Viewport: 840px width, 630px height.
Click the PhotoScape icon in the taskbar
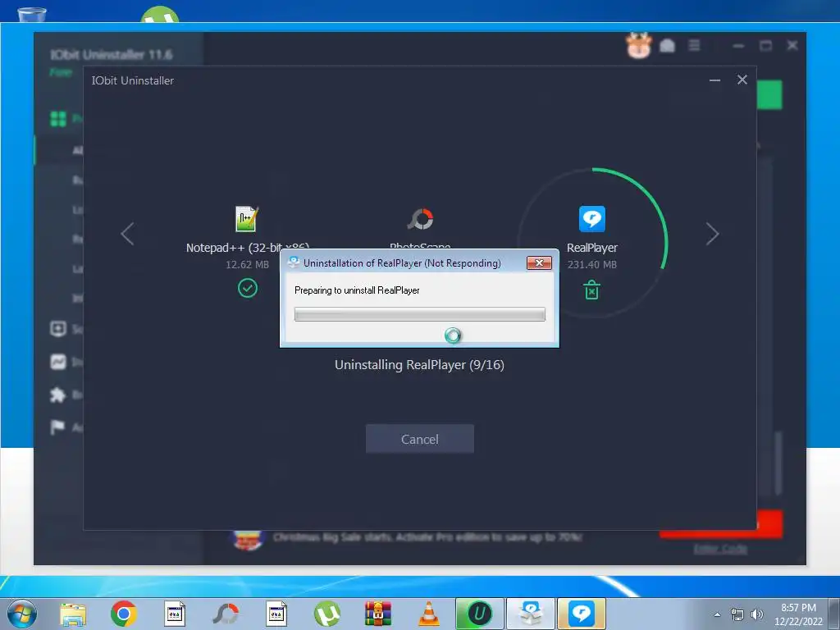click(x=226, y=614)
